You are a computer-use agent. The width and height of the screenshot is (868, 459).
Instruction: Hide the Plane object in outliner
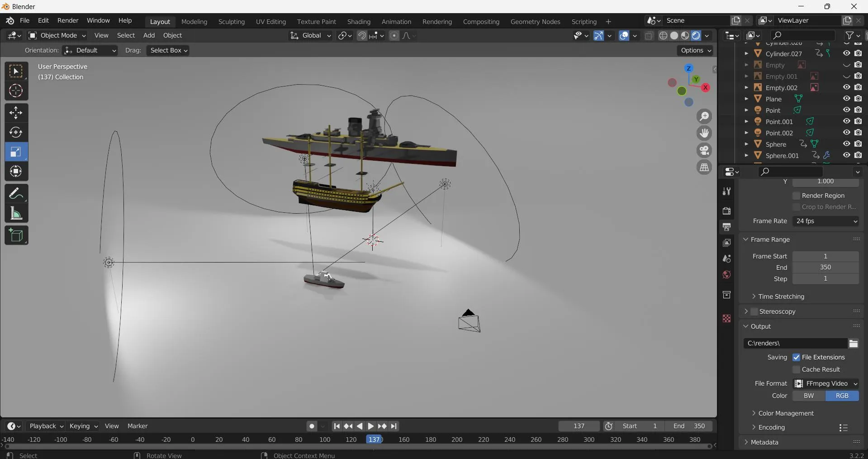846,99
